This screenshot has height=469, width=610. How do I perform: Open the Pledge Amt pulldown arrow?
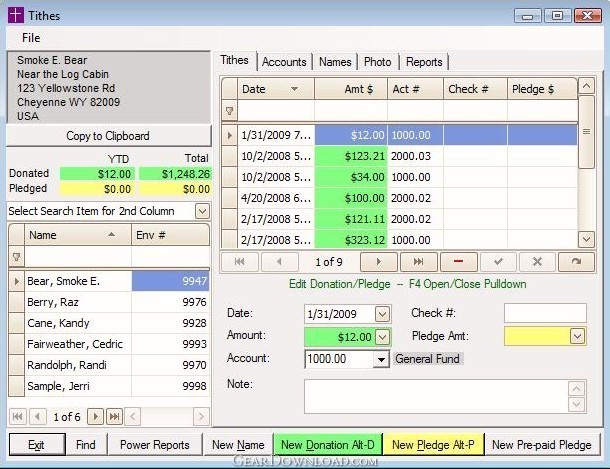(x=577, y=337)
